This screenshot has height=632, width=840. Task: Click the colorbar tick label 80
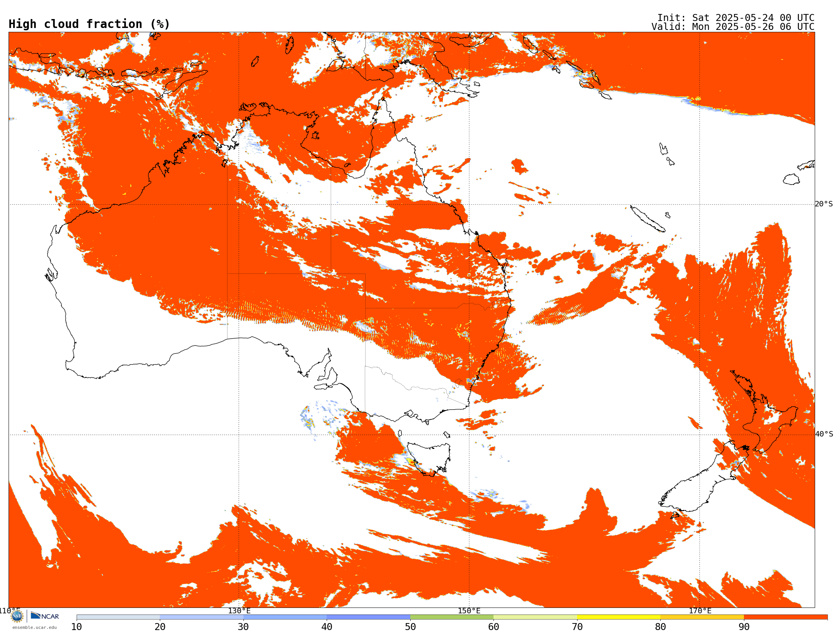(x=660, y=627)
